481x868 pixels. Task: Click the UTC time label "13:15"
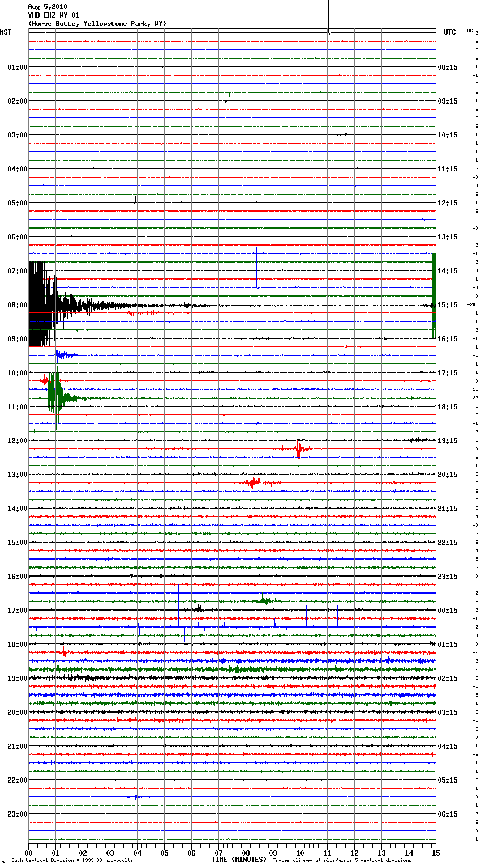[448, 237]
